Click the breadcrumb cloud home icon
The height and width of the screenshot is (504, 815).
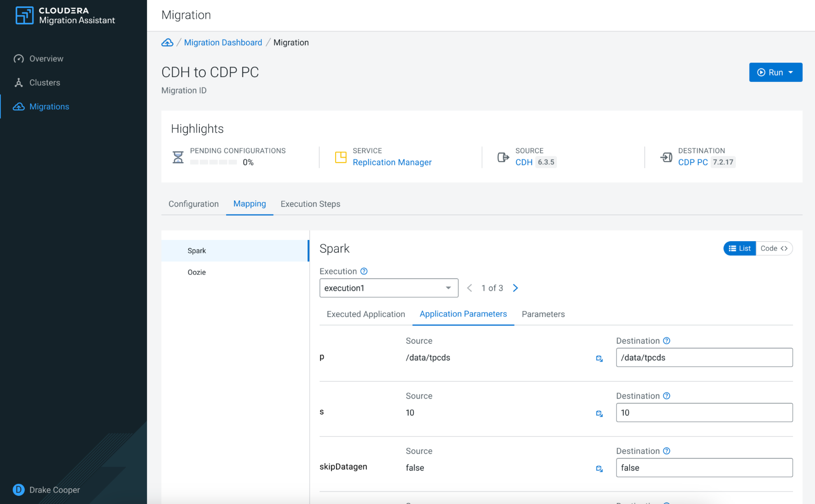coord(167,42)
